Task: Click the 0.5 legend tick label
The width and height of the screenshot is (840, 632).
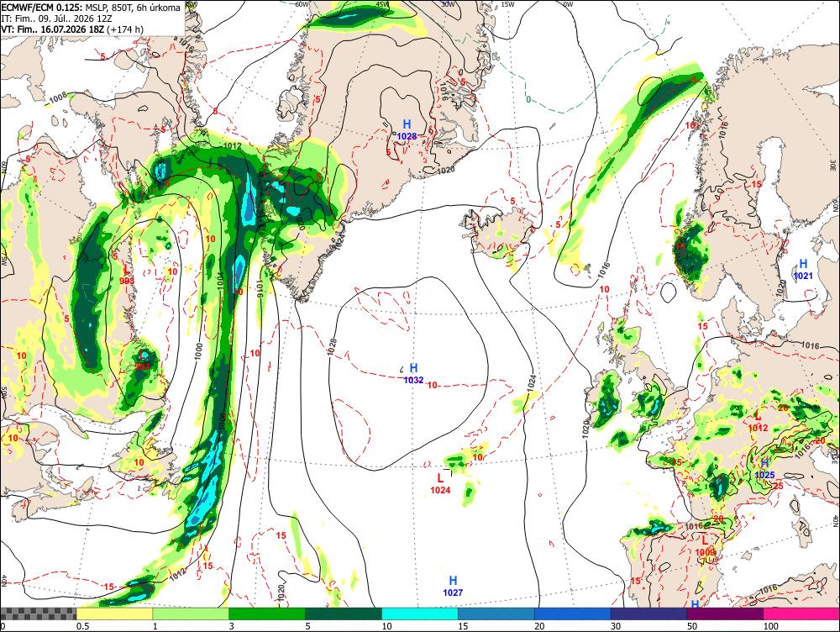Action: click(x=82, y=626)
